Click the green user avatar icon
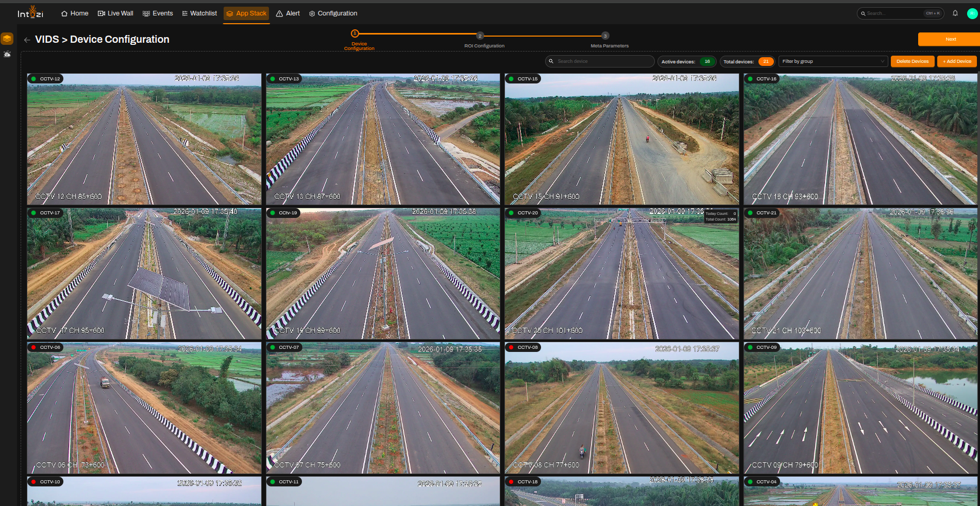 972,13
